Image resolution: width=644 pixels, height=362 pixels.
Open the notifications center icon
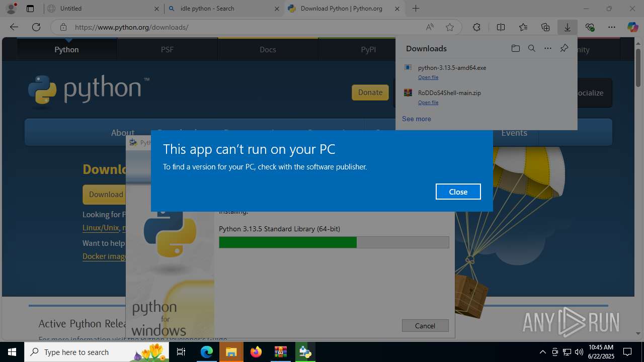click(x=627, y=352)
